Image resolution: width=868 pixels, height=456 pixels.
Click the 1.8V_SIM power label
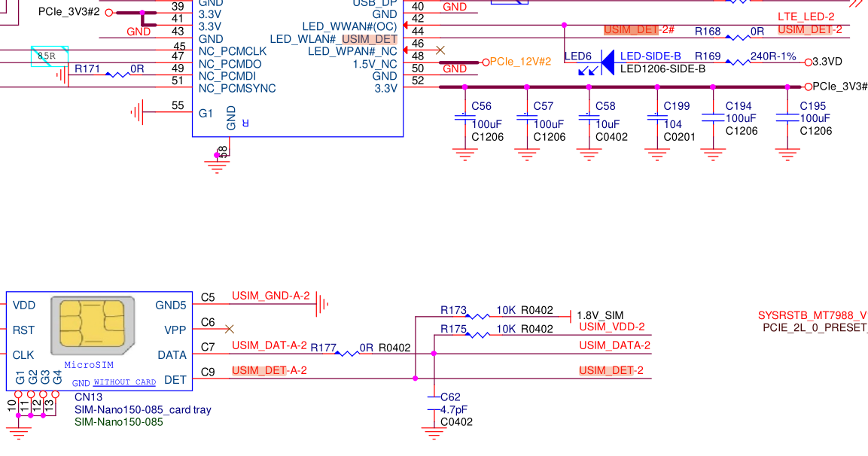(x=600, y=315)
